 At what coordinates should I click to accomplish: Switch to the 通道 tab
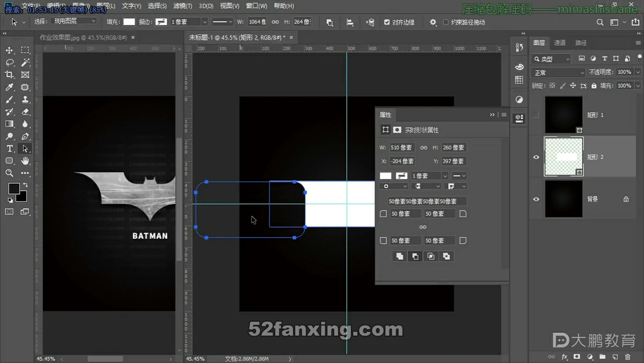[560, 43]
